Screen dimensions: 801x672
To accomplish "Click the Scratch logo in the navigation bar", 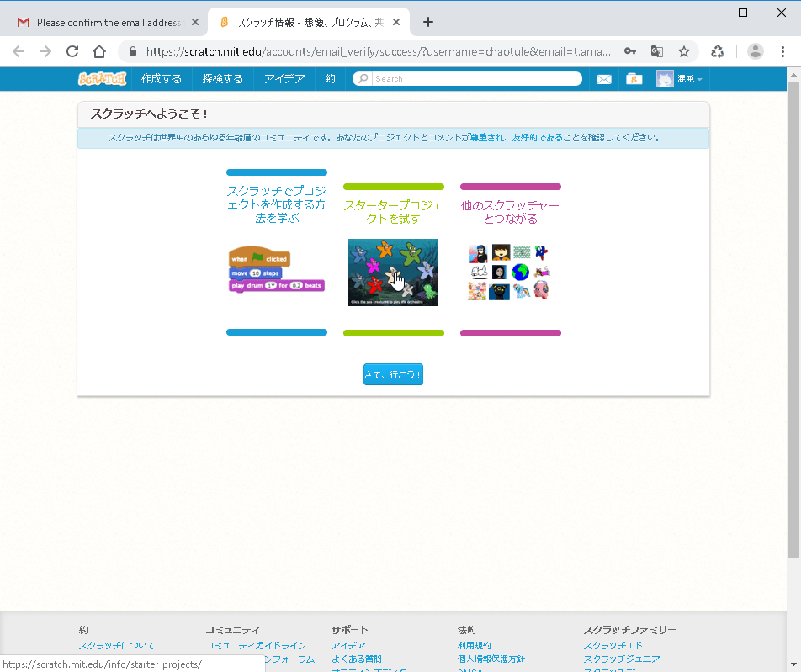I will [x=102, y=79].
